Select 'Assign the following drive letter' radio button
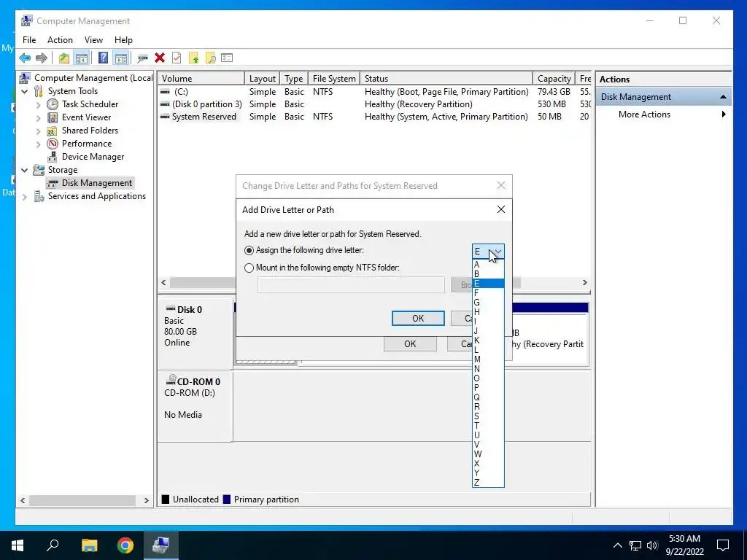 [x=249, y=251]
